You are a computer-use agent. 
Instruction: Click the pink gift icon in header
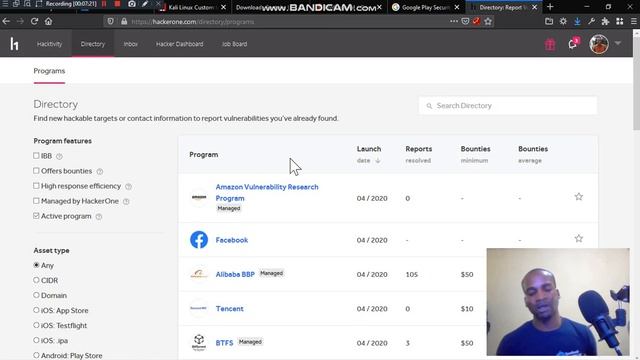(x=550, y=44)
